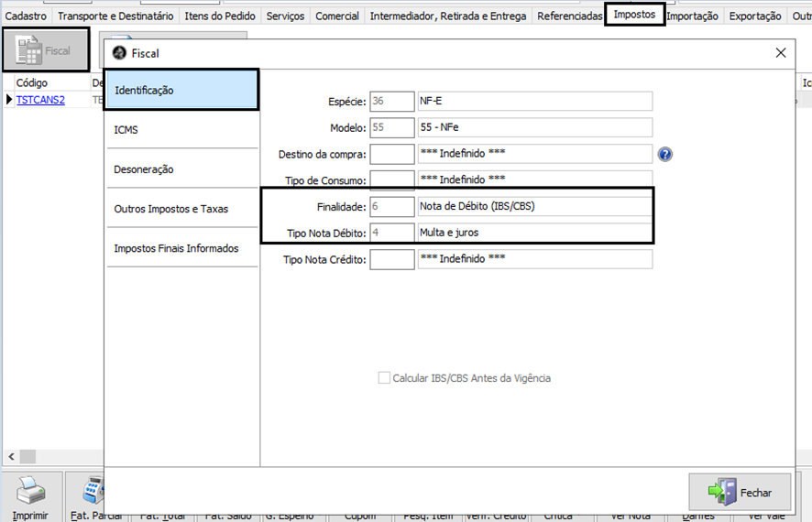This screenshot has height=522, width=812.
Task: Click the Tipo Nota Débito label
Action: click(326, 234)
